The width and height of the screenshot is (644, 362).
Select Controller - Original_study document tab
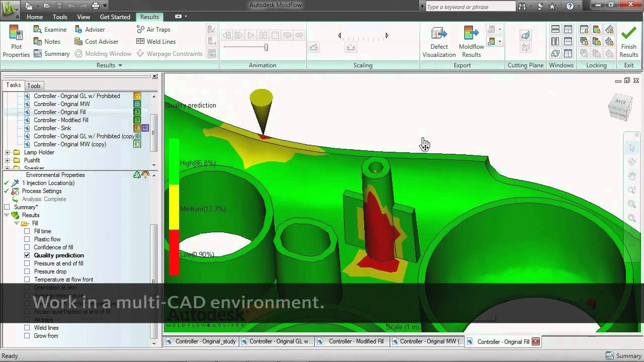(x=201, y=341)
